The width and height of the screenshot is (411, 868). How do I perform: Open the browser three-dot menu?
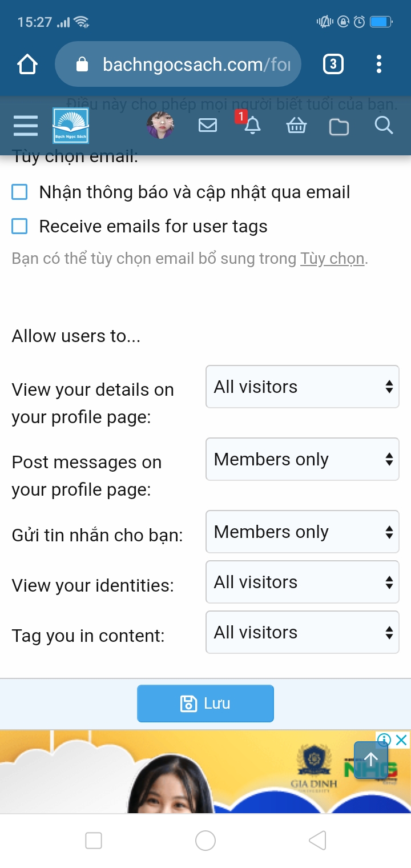[x=379, y=65]
